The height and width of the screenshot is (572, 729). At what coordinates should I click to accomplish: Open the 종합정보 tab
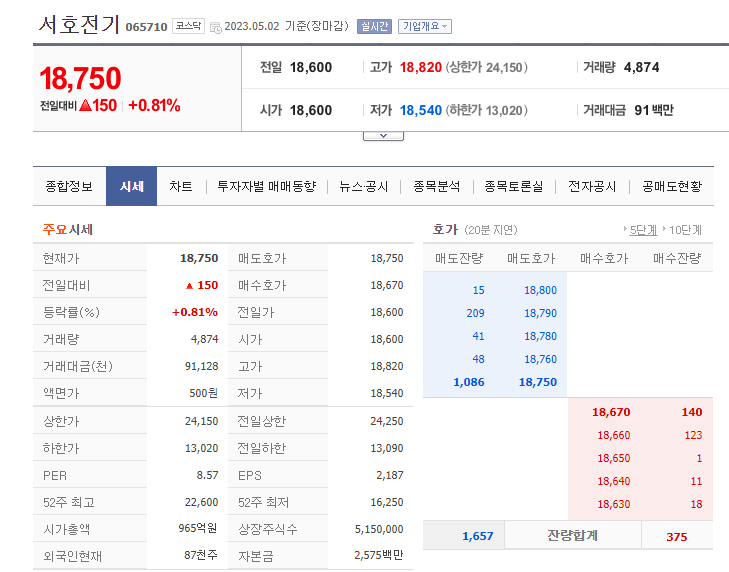[x=69, y=186]
